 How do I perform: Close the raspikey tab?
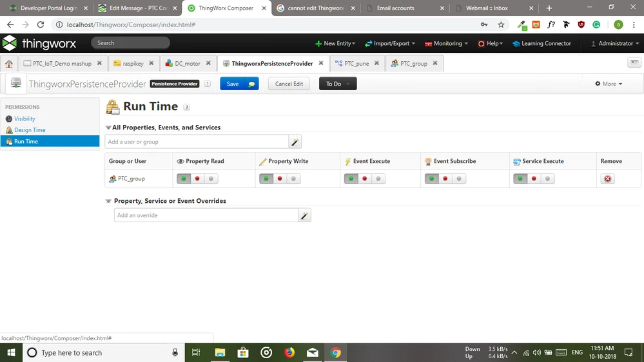[151, 63]
